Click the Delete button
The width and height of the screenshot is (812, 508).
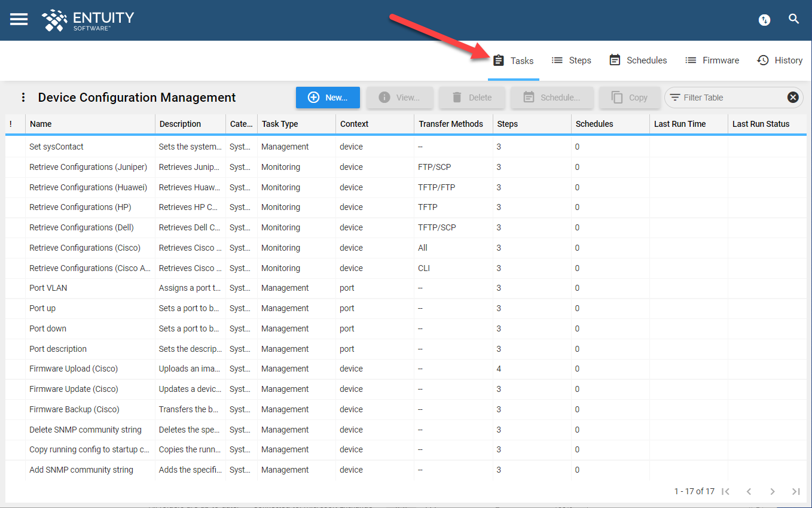point(472,97)
